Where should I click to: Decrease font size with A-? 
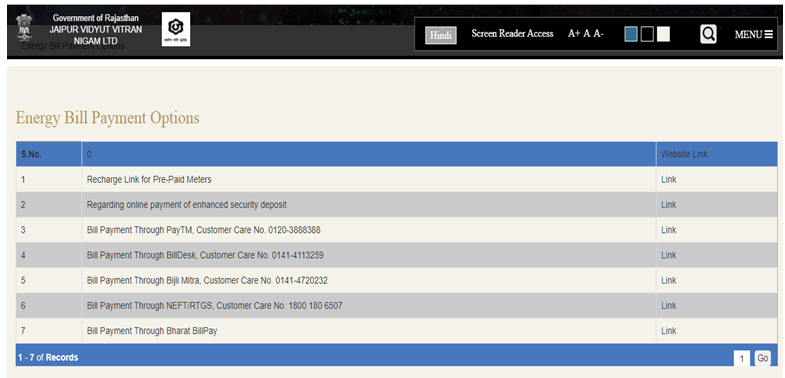coord(599,34)
